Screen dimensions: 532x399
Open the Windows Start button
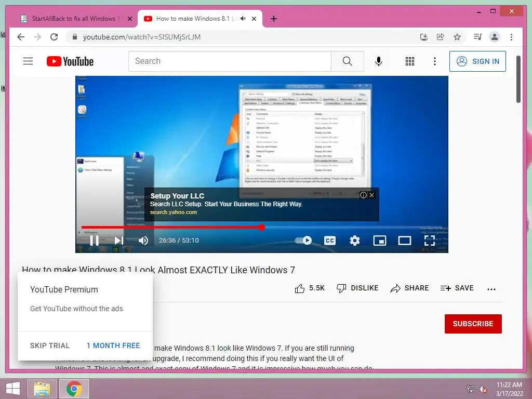13,389
